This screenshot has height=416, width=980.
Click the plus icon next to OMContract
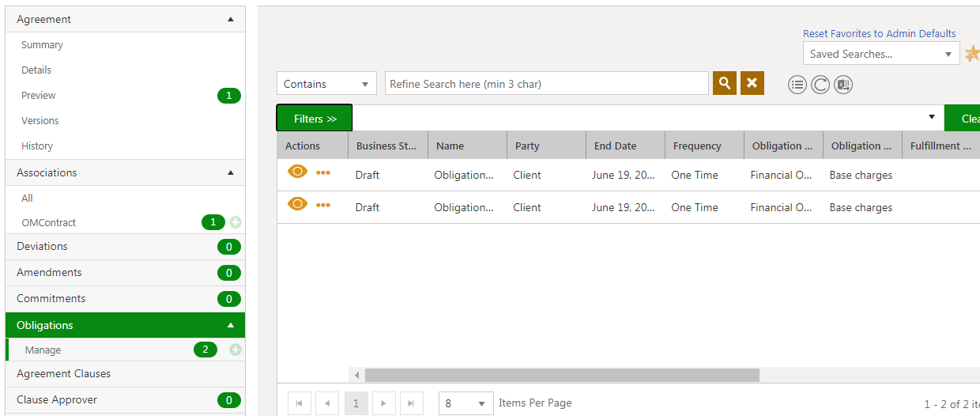pyautogui.click(x=236, y=223)
